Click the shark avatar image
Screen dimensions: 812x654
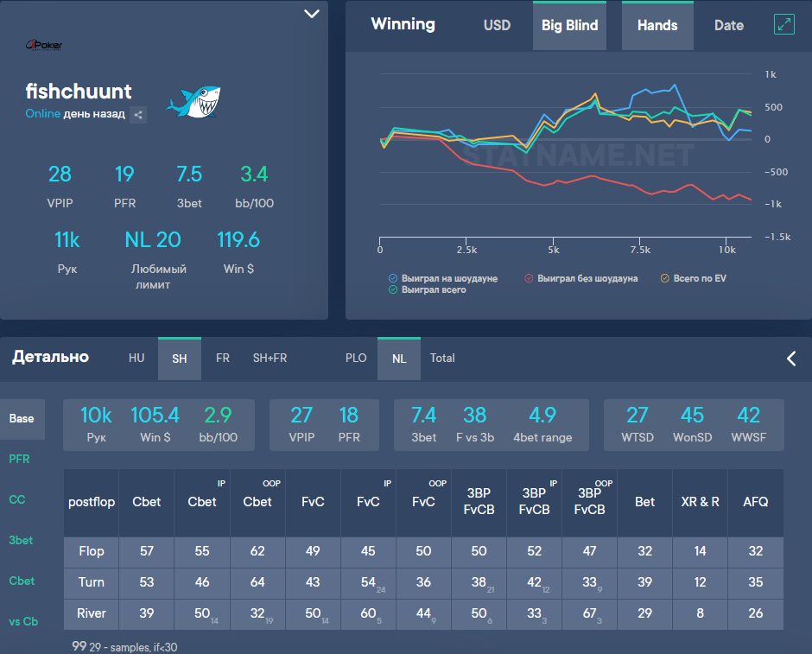[193, 102]
